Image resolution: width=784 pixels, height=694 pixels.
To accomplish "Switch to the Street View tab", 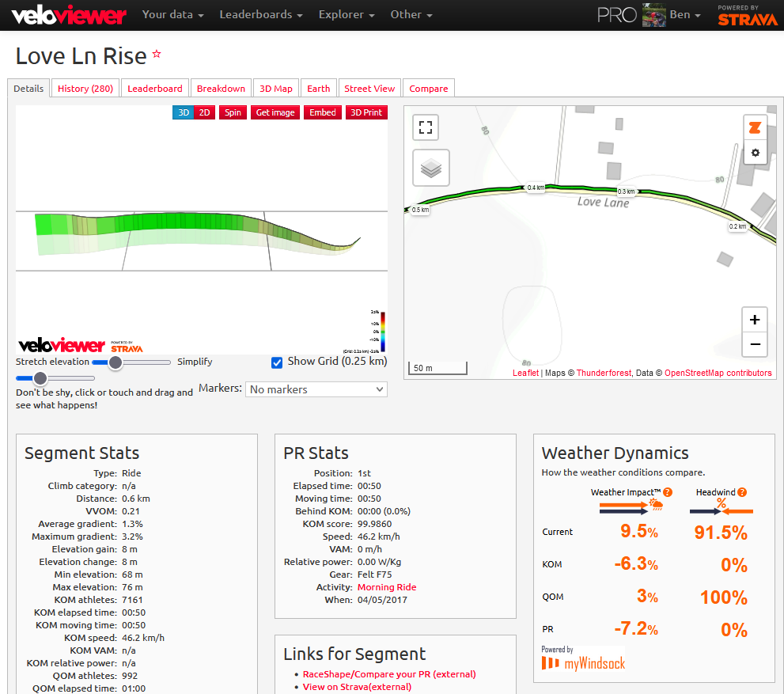I will click(x=369, y=89).
